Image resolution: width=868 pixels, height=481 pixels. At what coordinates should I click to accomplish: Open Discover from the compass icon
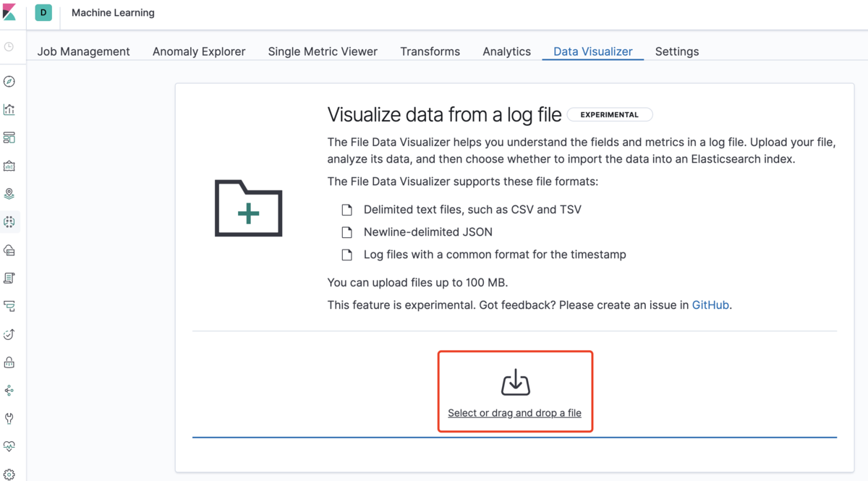click(x=9, y=82)
